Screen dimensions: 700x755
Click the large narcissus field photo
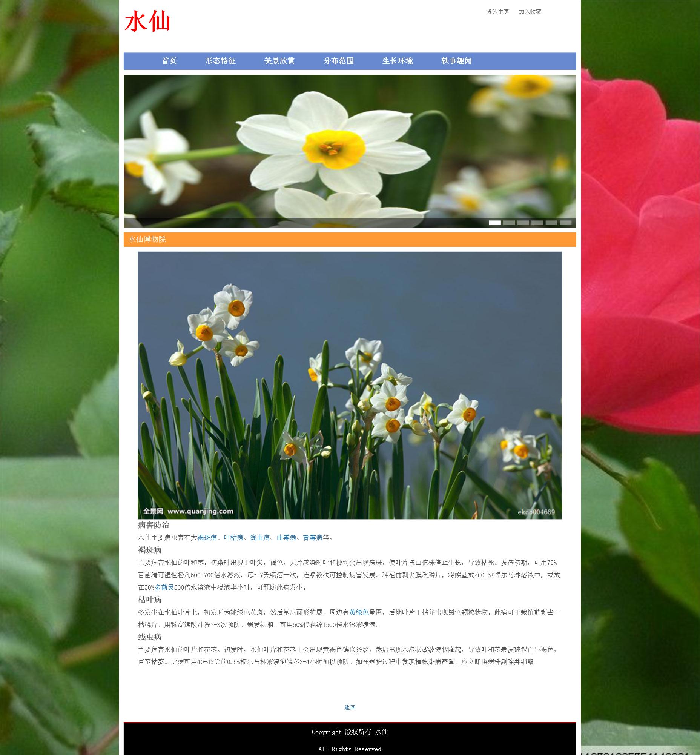349,385
